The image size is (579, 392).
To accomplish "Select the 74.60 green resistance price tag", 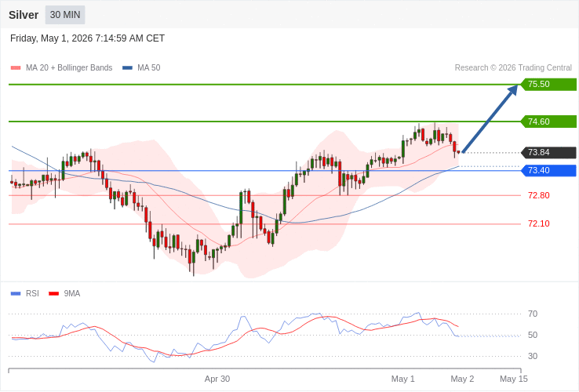I will point(548,122).
